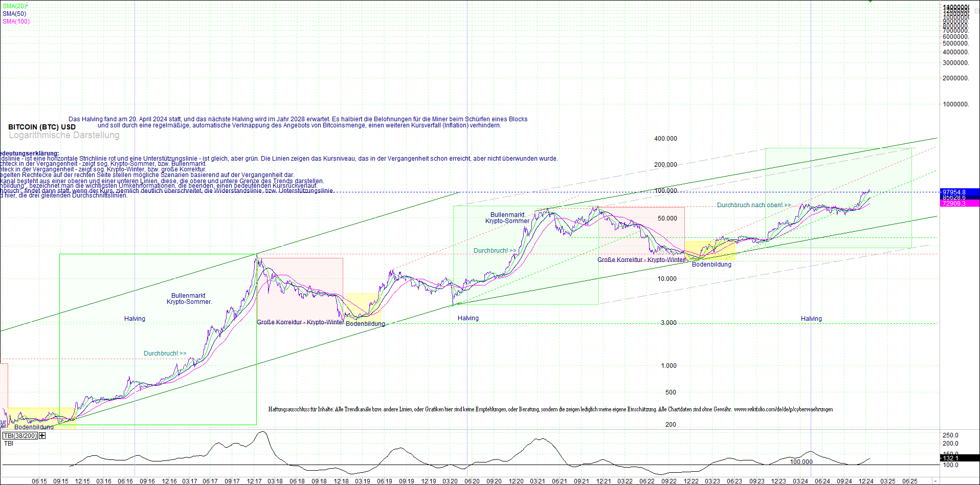Click the BITCOIN (BTC) USD chart title
Screen dimensions: 980x485
coord(41,127)
